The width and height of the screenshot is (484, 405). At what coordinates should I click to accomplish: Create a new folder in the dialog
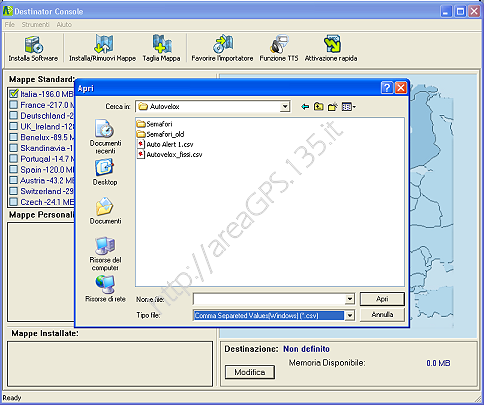(x=333, y=107)
